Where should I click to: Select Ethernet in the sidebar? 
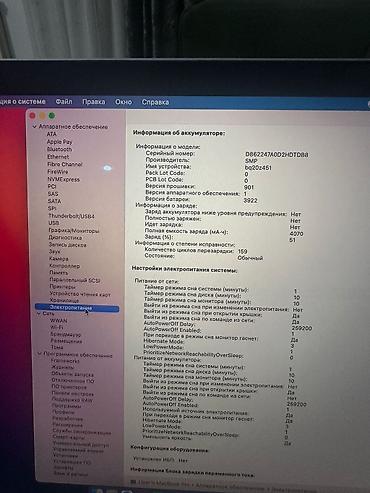(x=58, y=157)
